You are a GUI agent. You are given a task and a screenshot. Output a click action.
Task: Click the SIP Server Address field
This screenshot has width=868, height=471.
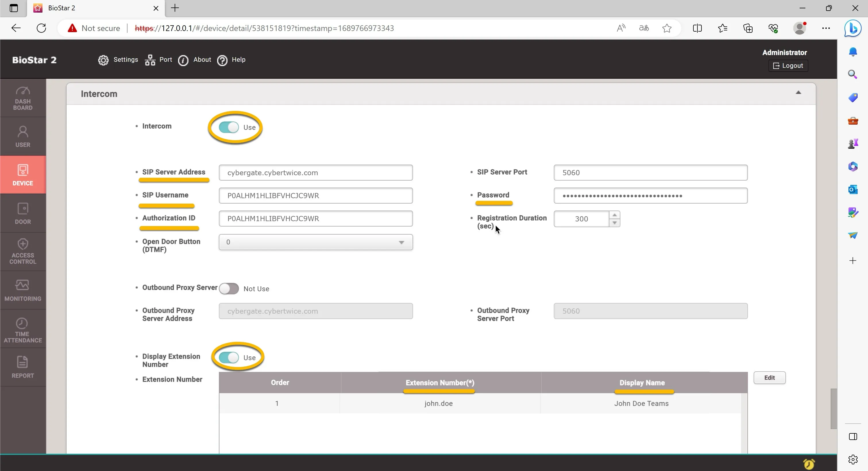click(x=316, y=173)
